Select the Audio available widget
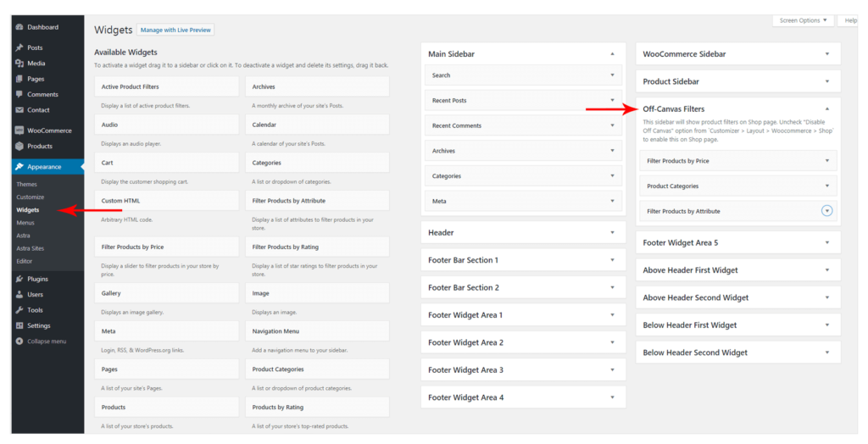868x444 pixels. pos(167,125)
